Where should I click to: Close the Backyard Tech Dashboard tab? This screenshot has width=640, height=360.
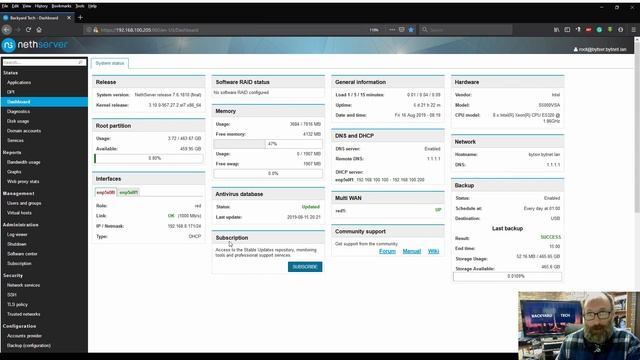(x=69, y=18)
